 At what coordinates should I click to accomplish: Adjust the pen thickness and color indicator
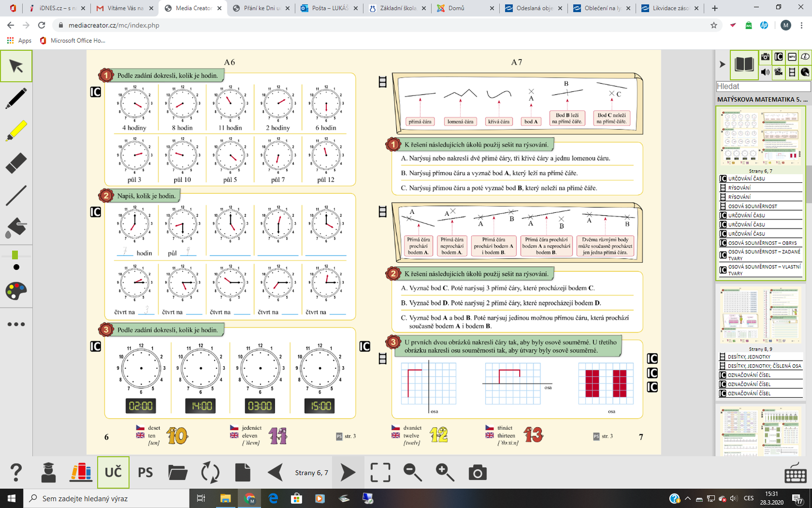pyautogui.click(x=16, y=260)
